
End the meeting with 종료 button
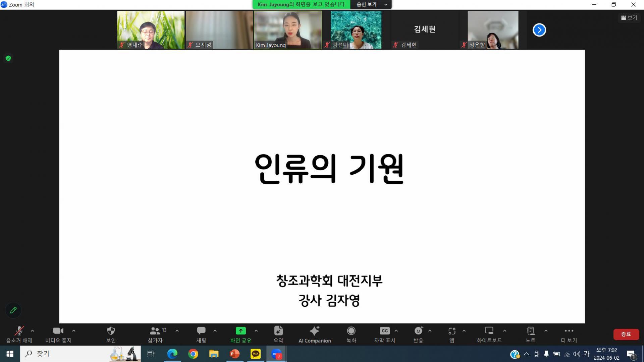626,334
